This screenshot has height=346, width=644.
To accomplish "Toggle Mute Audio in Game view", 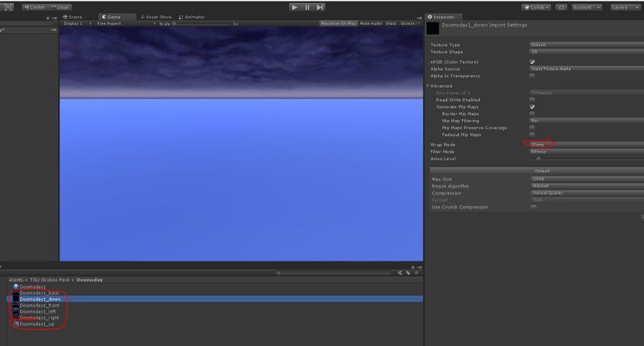I will point(371,23).
